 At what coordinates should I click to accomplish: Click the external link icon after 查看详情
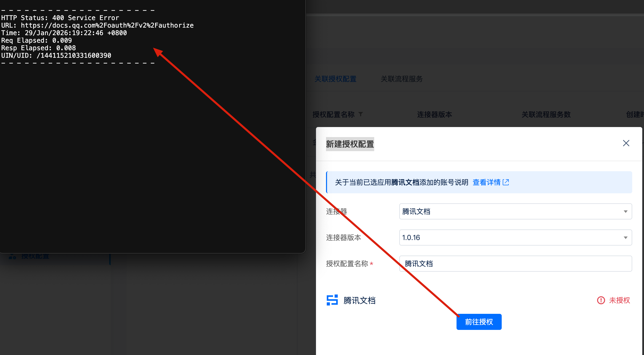coord(506,182)
